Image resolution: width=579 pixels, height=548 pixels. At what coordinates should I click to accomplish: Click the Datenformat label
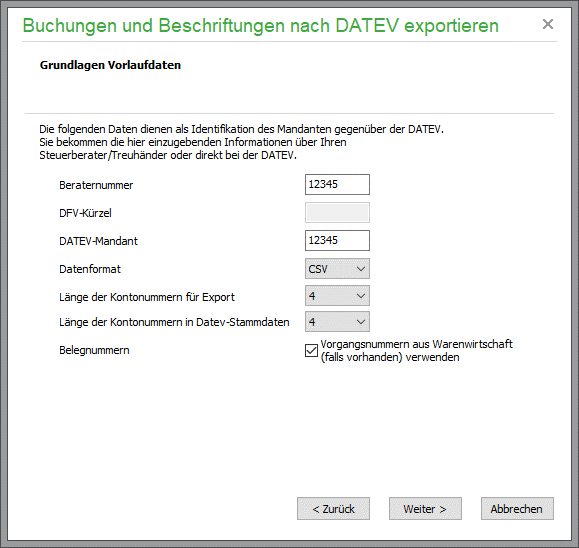[x=90, y=269]
